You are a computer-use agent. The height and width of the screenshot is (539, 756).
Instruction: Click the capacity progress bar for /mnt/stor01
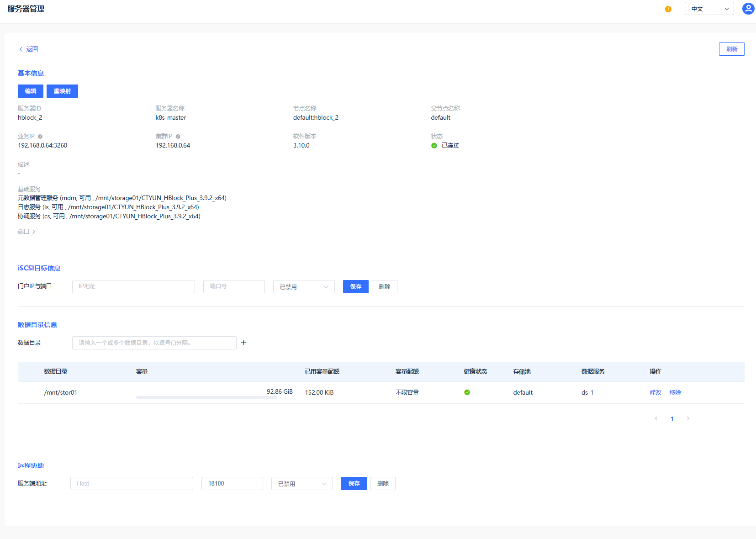tap(206, 397)
